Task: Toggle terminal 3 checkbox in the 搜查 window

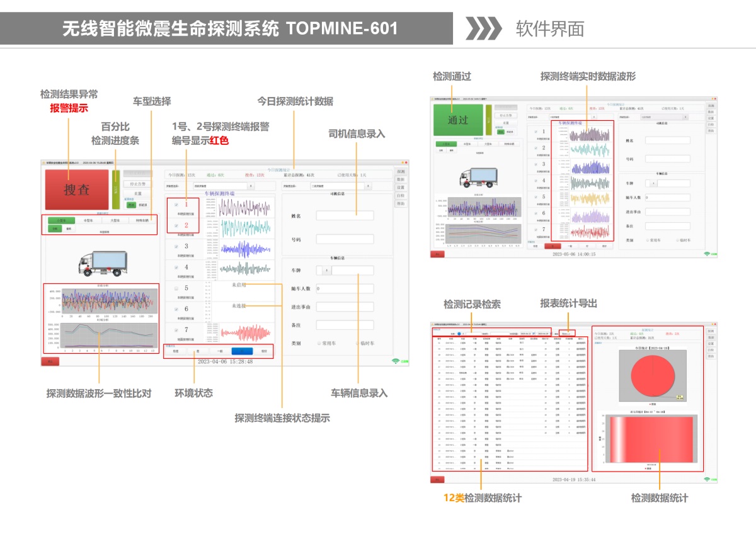Action: (x=176, y=246)
